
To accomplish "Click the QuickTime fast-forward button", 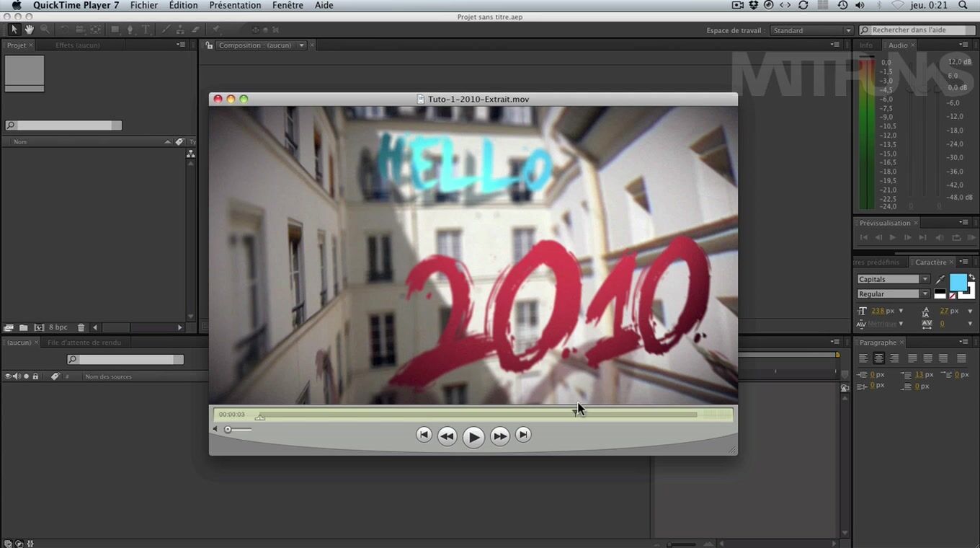I will click(x=499, y=436).
